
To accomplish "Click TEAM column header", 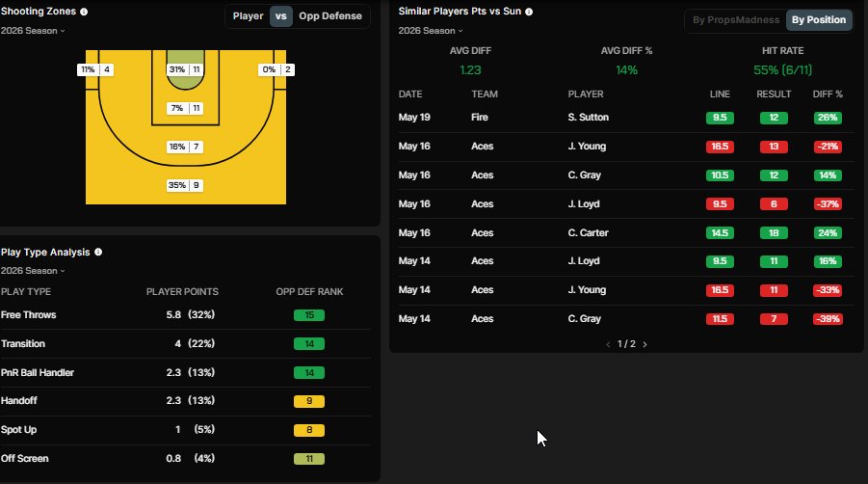I will click(485, 94).
